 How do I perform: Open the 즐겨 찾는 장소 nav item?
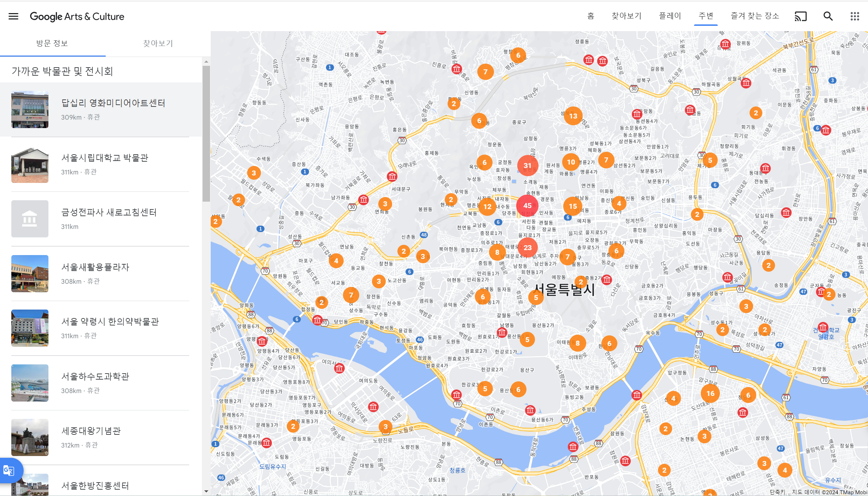[x=755, y=16]
